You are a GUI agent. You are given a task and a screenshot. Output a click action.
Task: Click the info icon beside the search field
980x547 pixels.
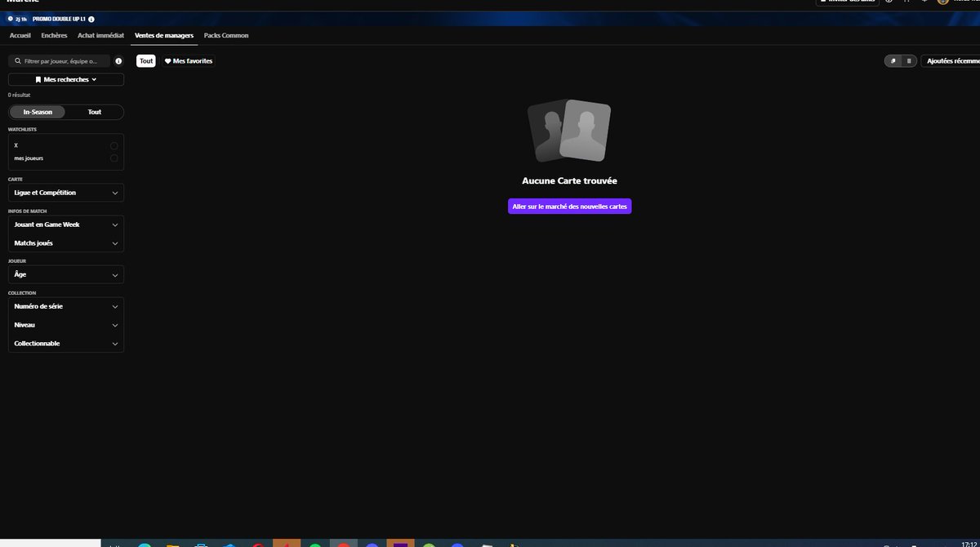click(x=118, y=61)
